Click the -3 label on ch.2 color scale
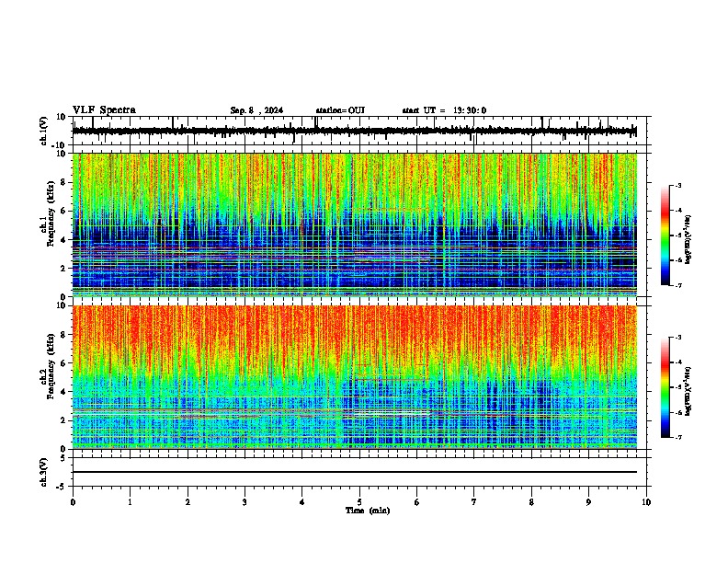This screenshot has width=728, height=563. (678, 338)
